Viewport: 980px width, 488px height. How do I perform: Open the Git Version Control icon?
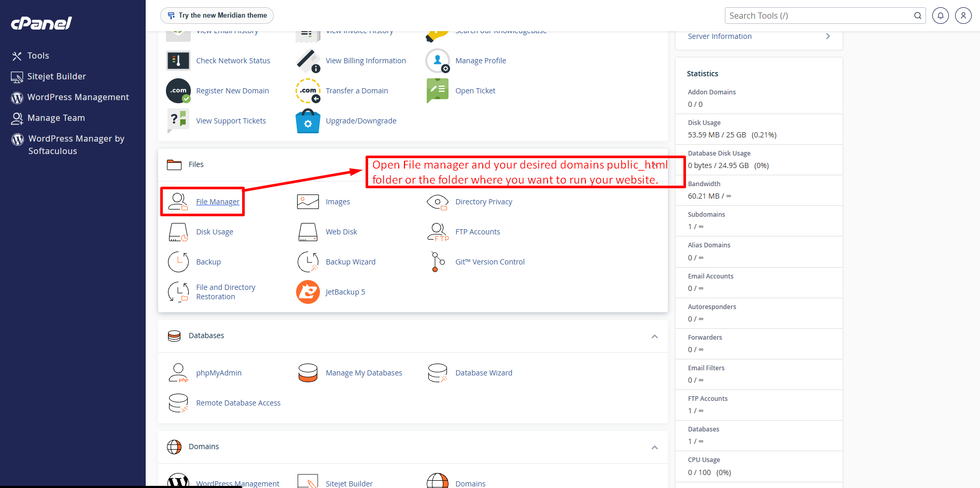pyautogui.click(x=438, y=262)
